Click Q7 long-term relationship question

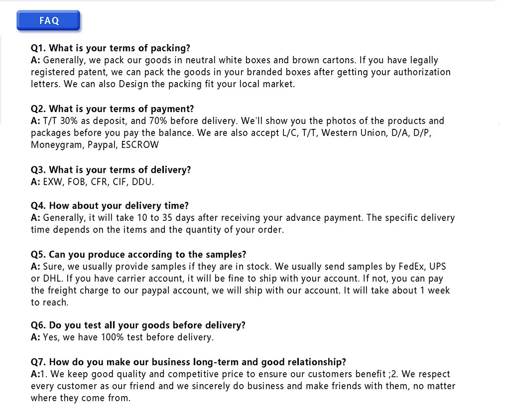(188, 362)
